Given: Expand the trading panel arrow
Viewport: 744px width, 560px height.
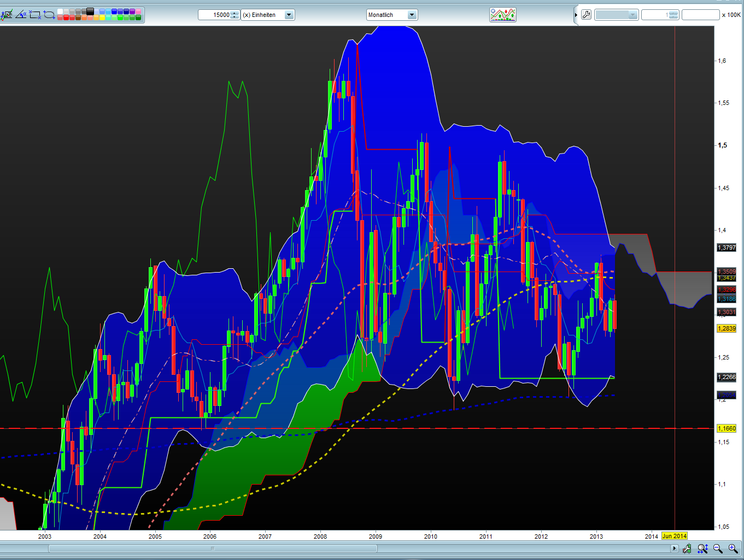Looking at the screenshot, I should point(576,15).
